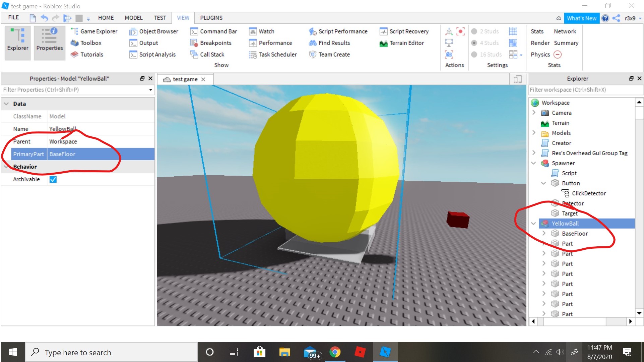
Task: Expand the Models folder
Action: pos(534,133)
